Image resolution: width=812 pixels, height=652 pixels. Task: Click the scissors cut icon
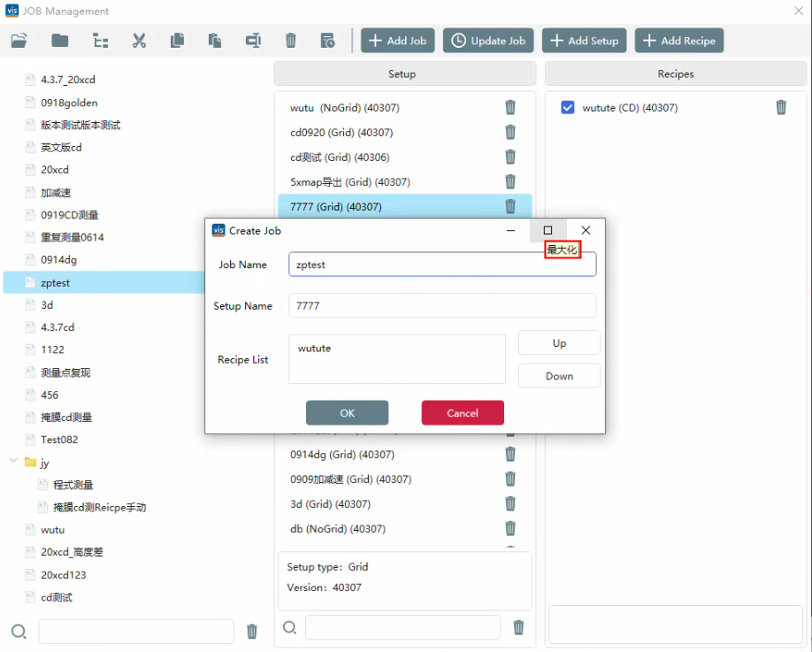pyautogui.click(x=139, y=41)
